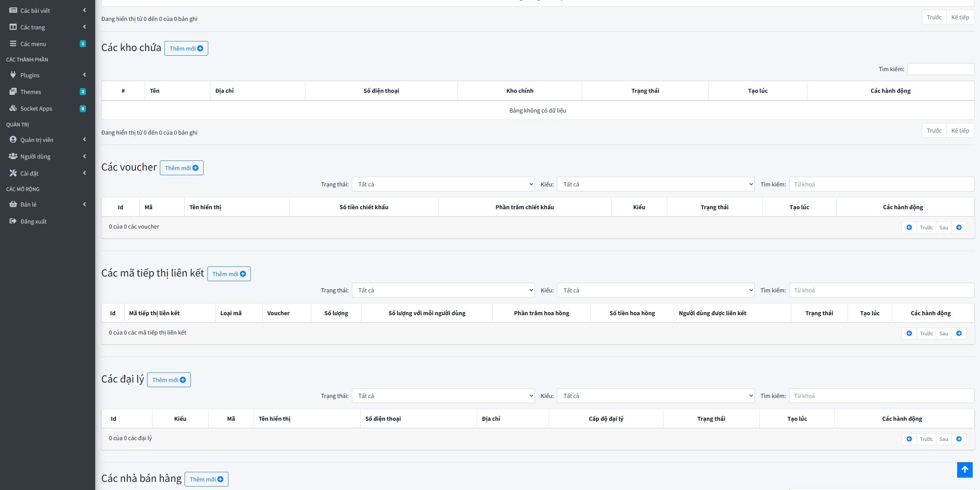Click the scroll-to-top arrow button

(965, 470)
